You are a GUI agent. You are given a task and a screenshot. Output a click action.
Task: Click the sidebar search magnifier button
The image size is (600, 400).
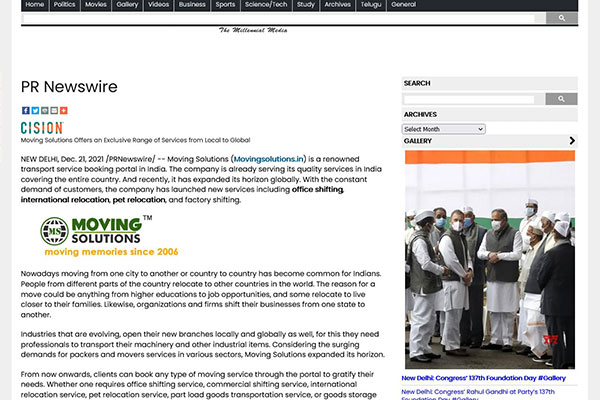pyautogui.click(x=561, y=99)
